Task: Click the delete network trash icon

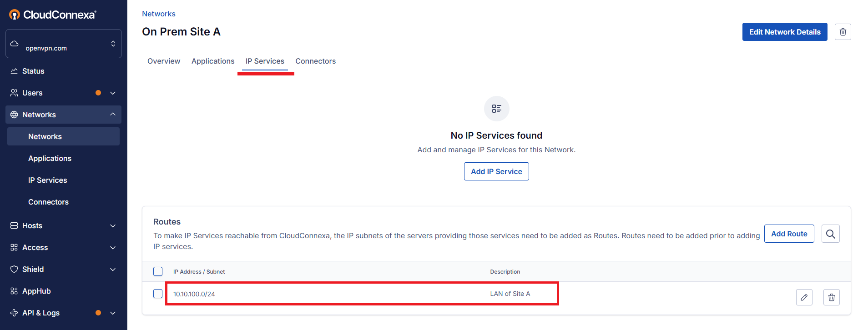Action: [843, 32]
